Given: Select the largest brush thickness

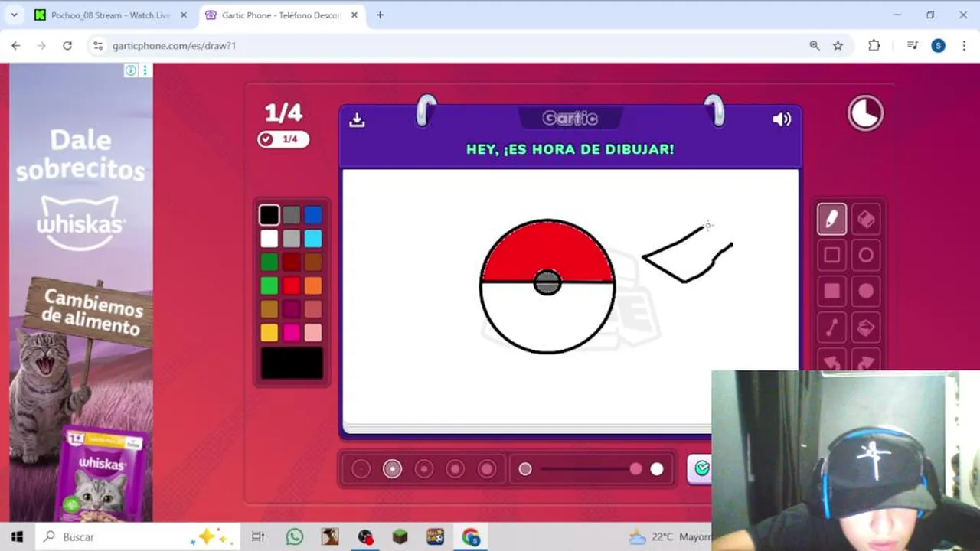Looking at the screenshot, I should point(487,469).
